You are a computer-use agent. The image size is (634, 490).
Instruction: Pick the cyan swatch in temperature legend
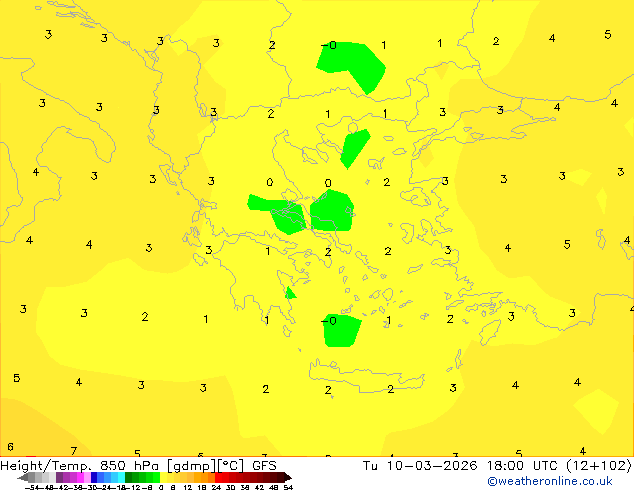121,477
